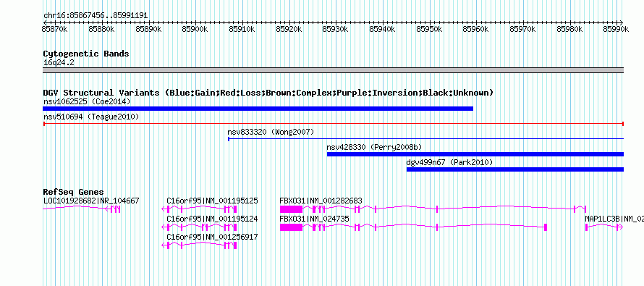The width and height of the screenshot is (644, 286).
Task: Click the 16q24.2 cytogenetic band bar
Action: click(334, 70)
